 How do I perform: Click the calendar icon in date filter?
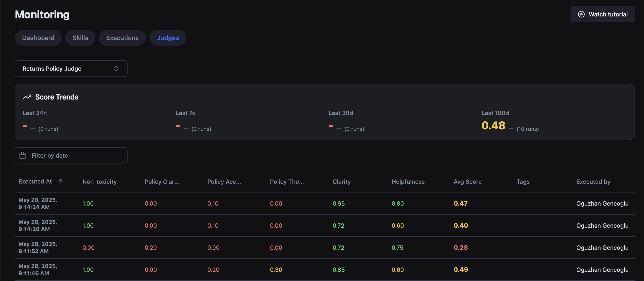(23, 155)
